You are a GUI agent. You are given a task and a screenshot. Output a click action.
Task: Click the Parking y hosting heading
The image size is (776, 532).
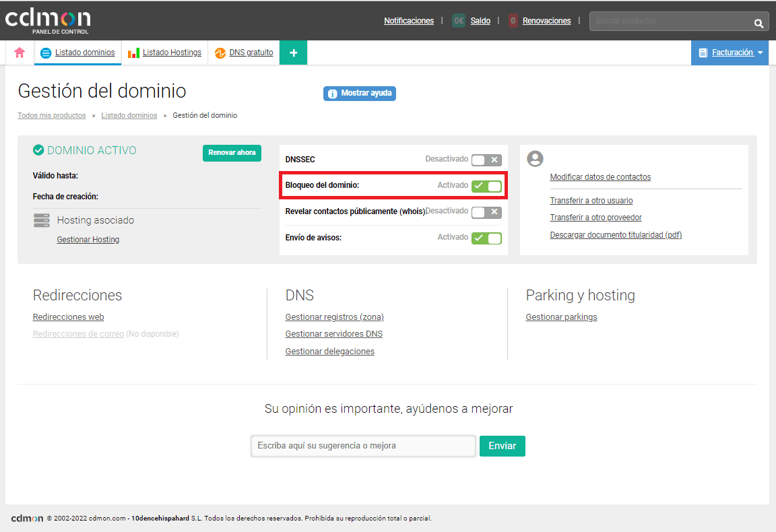[x=580, y=295]
